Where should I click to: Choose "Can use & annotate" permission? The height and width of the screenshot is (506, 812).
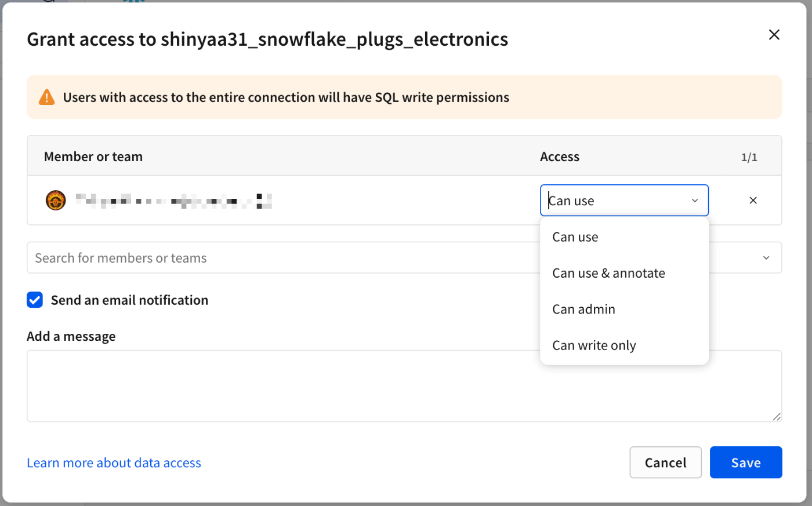(608, 273)
